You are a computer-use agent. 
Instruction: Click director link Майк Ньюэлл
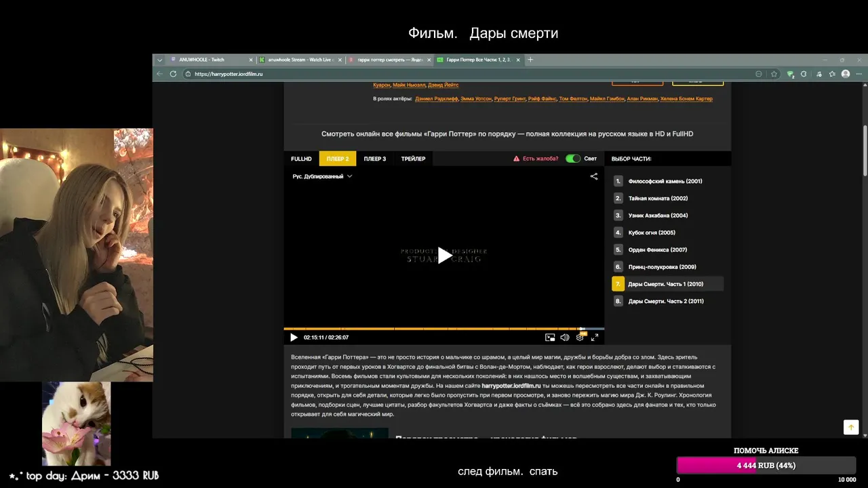click(x=409, y=85)
